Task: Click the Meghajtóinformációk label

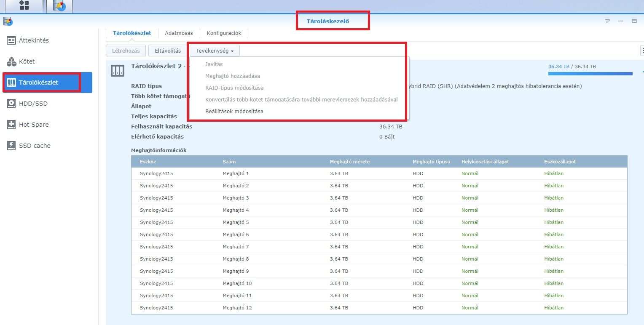Action: [x=159, y=150]
